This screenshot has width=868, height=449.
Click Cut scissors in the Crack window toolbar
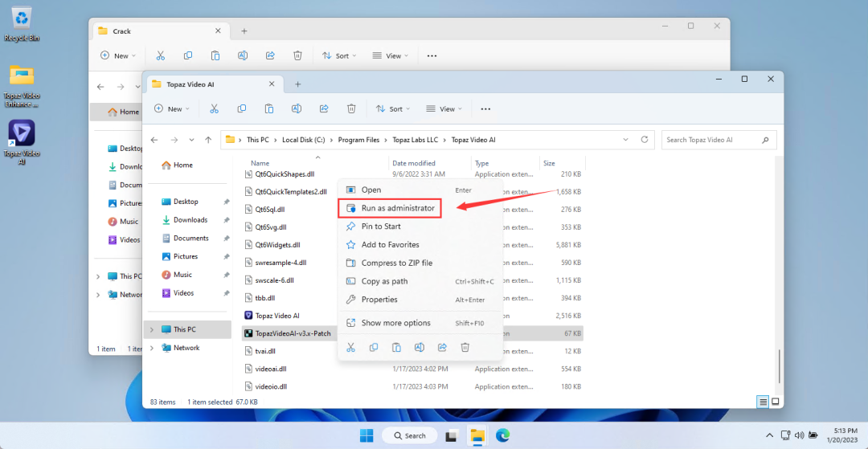click(x=161, y=55)
